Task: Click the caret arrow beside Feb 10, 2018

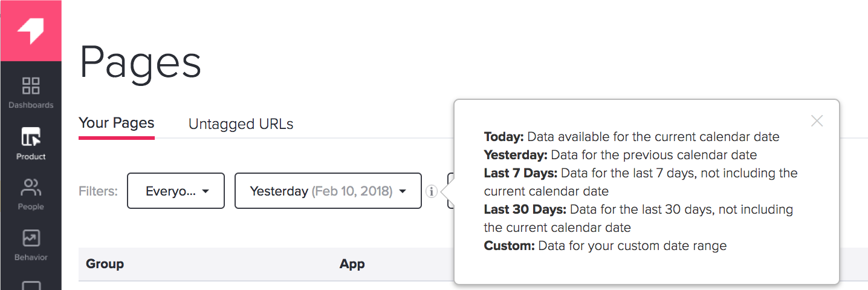Action: click(x=402, y=191)
